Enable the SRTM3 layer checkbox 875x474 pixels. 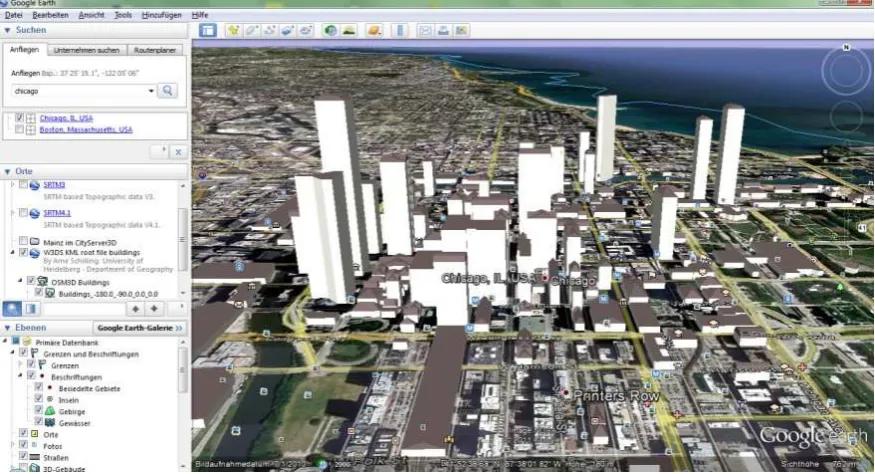pos(23,184)
